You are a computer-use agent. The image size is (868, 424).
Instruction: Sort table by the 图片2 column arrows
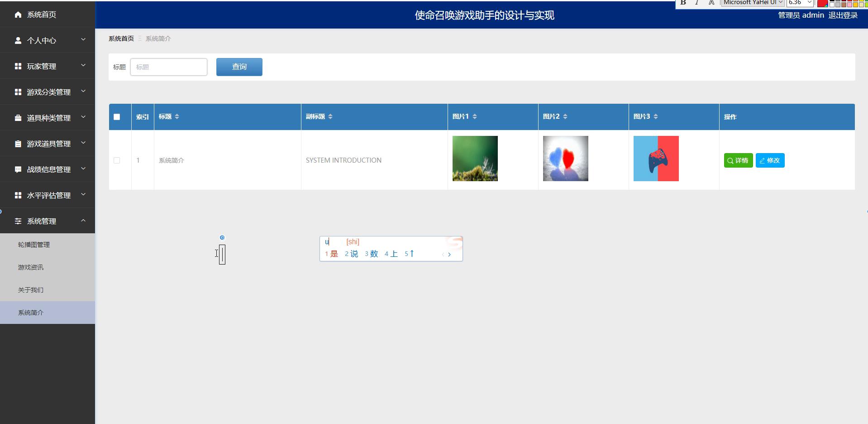565,116
